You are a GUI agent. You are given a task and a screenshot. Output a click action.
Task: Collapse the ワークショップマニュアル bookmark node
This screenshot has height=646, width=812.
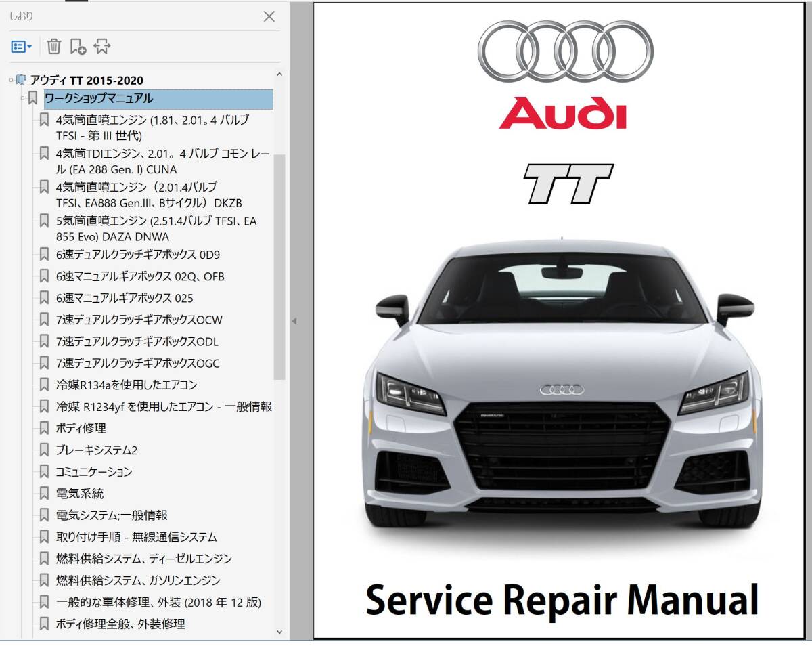coord(23,99)
